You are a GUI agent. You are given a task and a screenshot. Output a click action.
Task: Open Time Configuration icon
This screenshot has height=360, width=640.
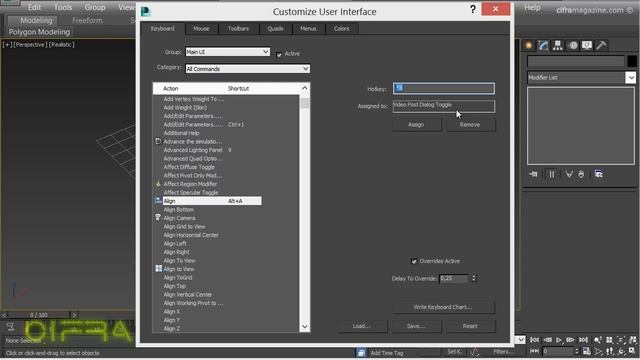click(x=587, y=351)
